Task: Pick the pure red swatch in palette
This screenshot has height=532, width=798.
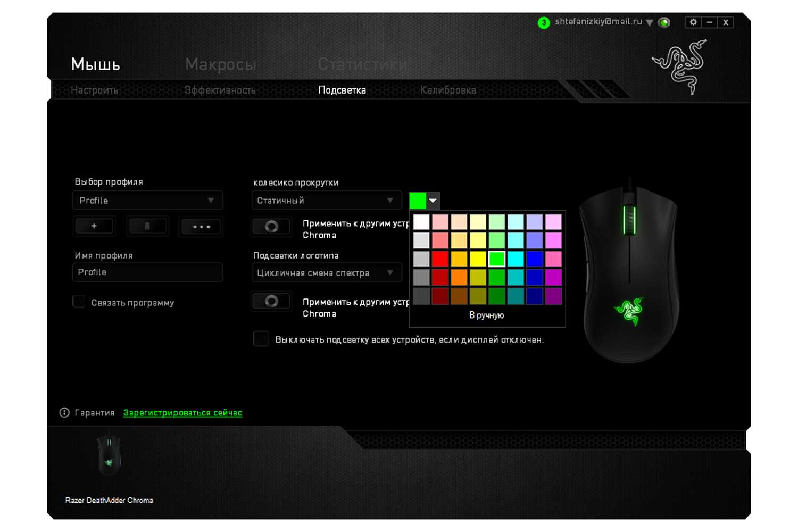Action: (440, 259)
